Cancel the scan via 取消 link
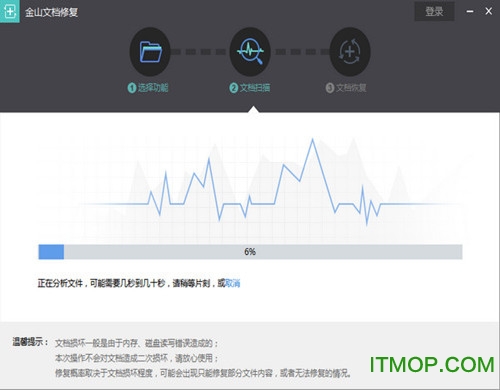 click(x=233, y=283)
